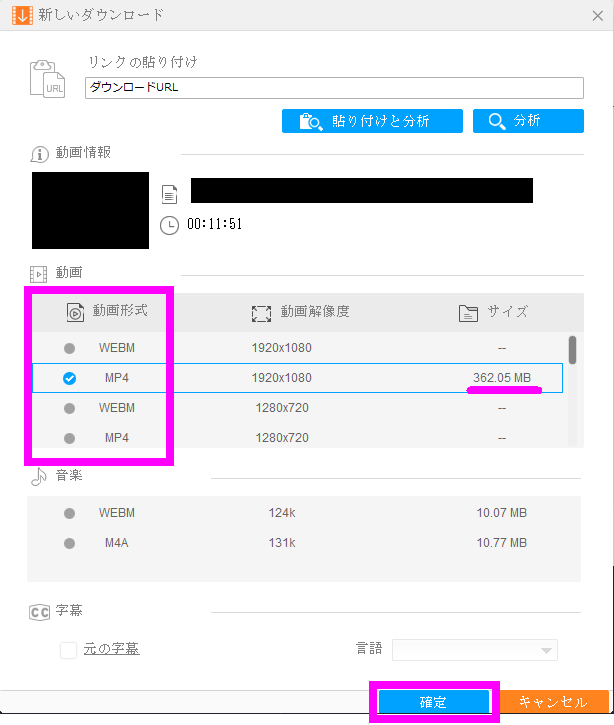Click the CC subtitle icon
The height and width of the screenshot is (725, 614).
pyautogui.click(x=39, y=612)
